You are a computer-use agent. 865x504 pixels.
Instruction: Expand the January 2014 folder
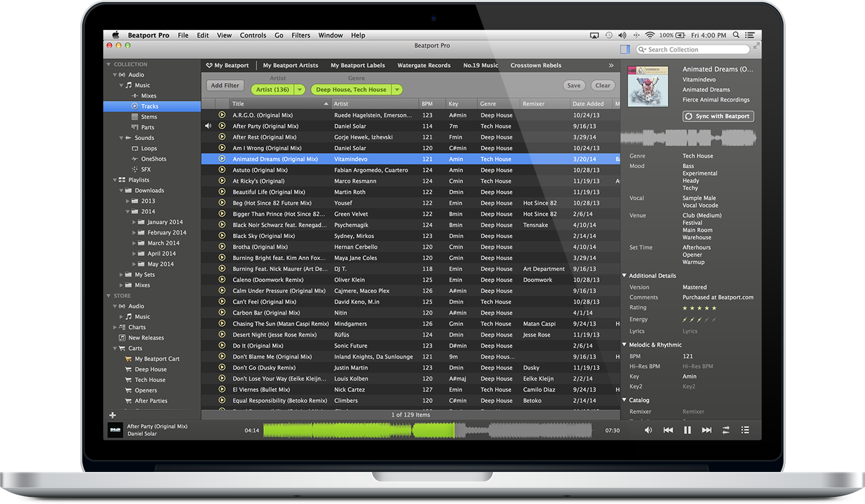[134, 222]
